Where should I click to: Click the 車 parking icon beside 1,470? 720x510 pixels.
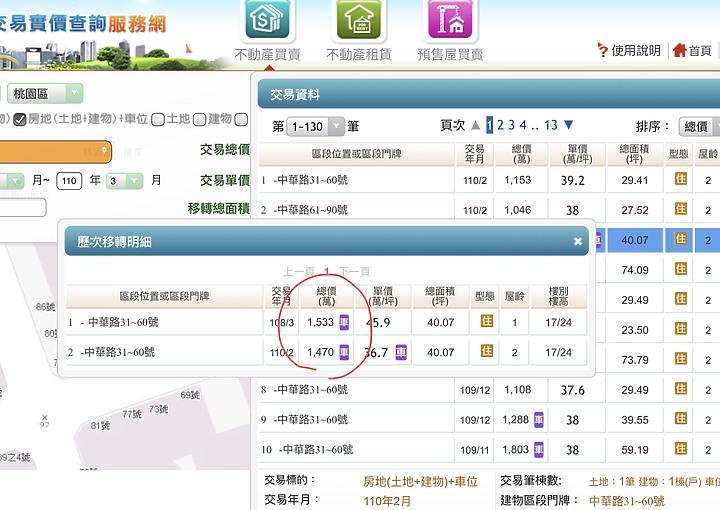pos(344,352)
